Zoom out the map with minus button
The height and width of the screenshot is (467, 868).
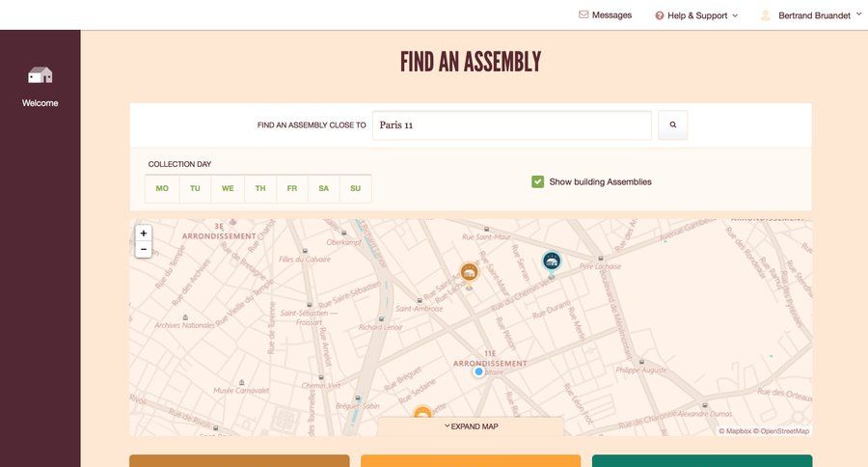click(144, 249)
